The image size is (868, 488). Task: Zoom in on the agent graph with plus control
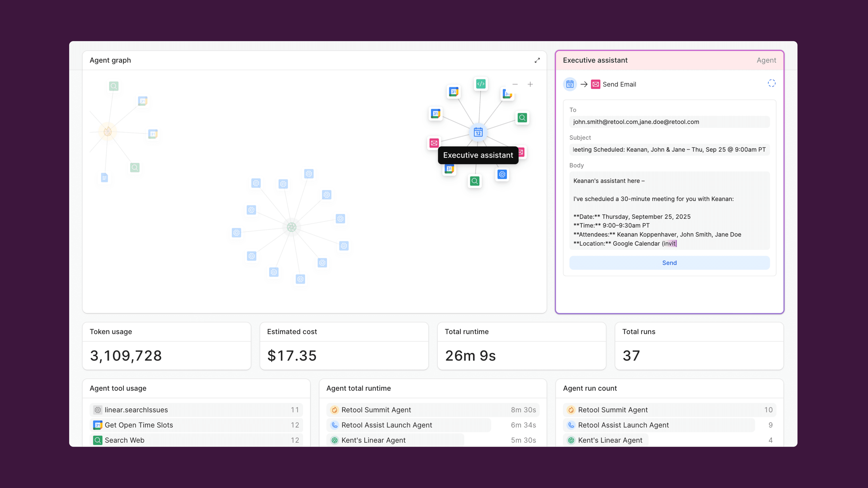[530, 84]
